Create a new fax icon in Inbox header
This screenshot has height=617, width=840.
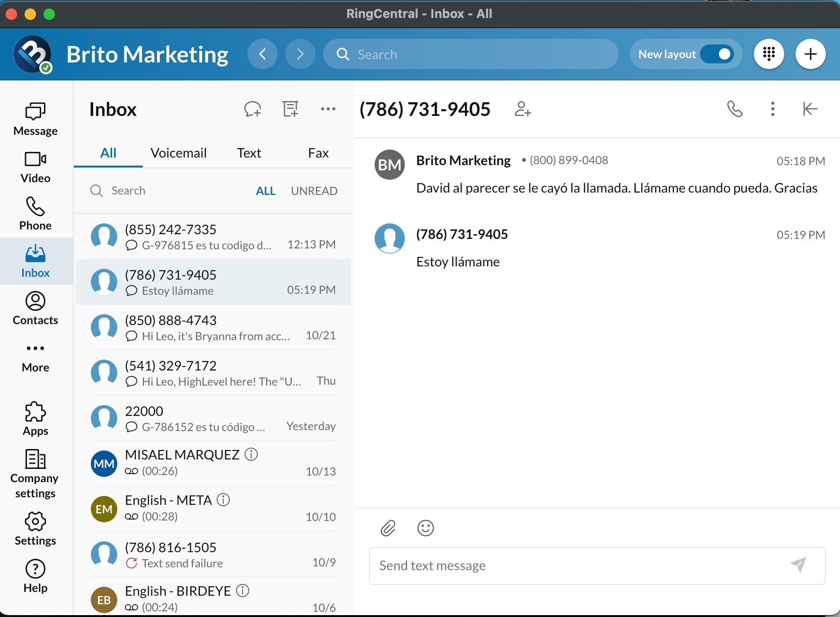[290, 109]
